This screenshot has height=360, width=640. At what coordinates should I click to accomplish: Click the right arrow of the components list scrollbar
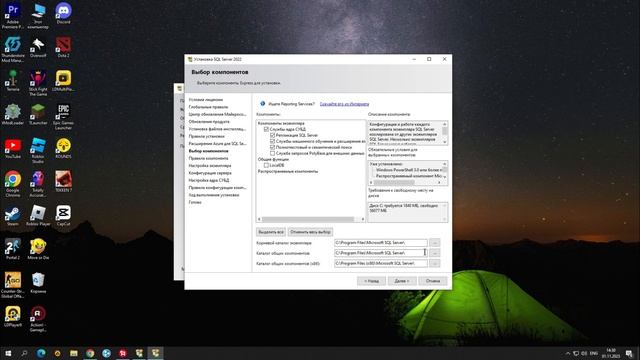(x=363, y=219)
